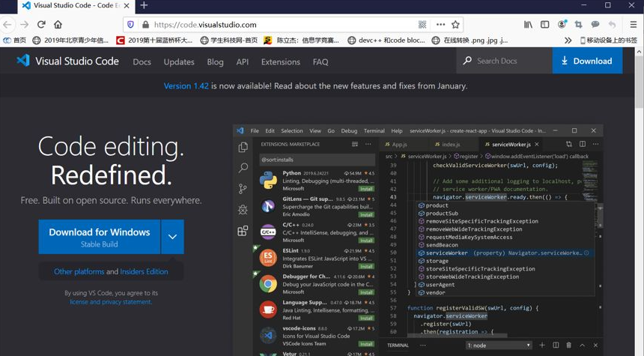The width and height of the screenshot is (644, 356).
Task: Click the split editor icon in editor tab bar
Action: click(583, 144)
